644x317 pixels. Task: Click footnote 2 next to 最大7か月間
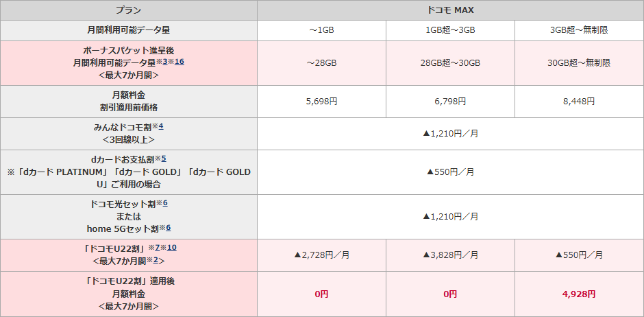pyautogui.click(x=155, y=261)
